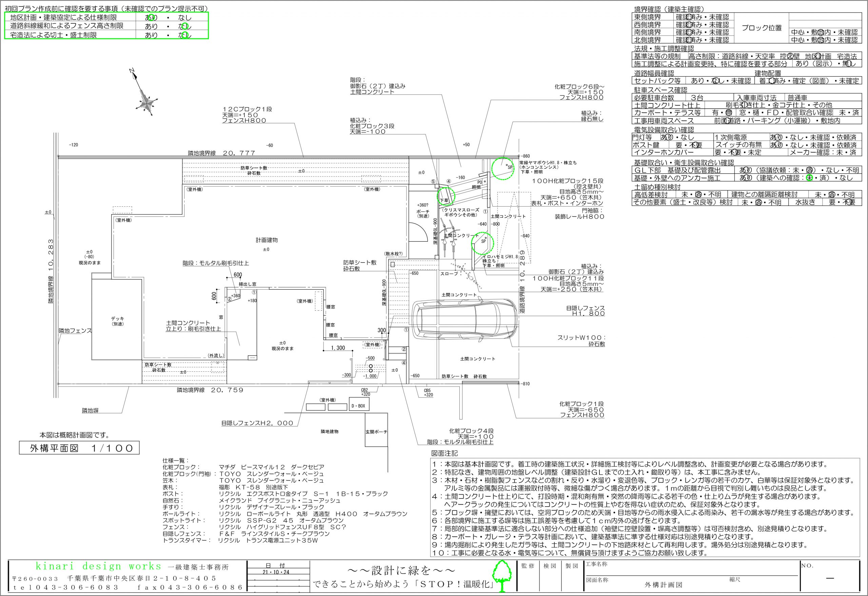The height and width of the screenshot is (596, 868).
Task: Select the note 本図は概略計画図です。
Action: [x=74, y=435]
